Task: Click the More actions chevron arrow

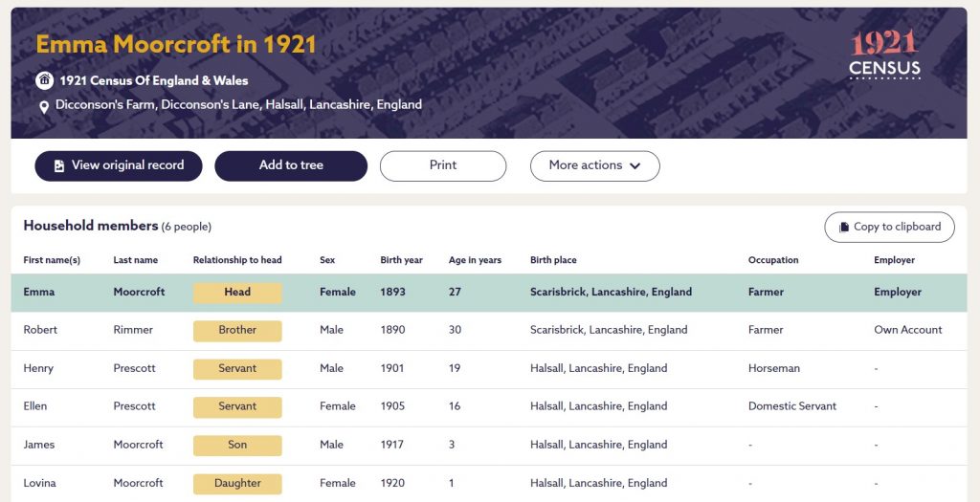Action: [x=635, y=165]
